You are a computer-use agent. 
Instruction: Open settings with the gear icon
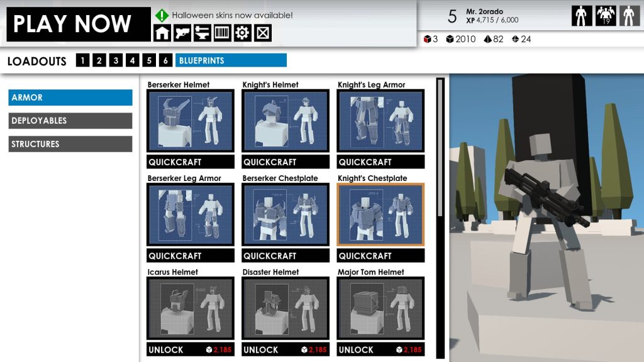click(242, 33)
